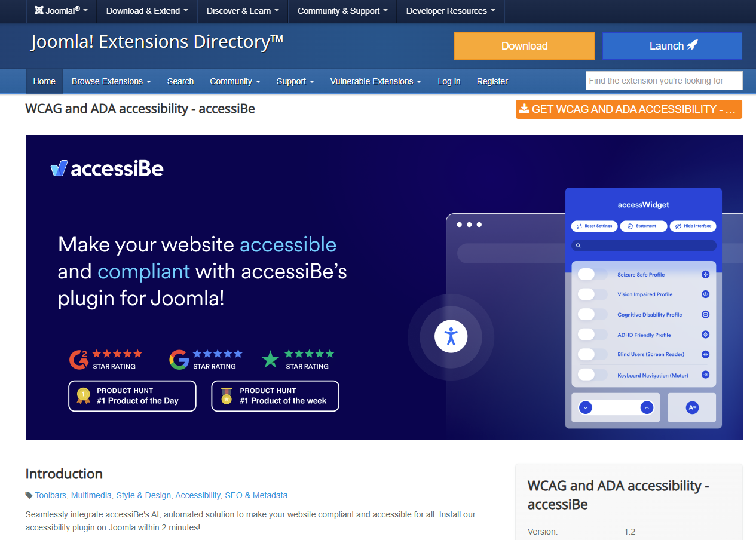The height and width of the screenshot is (540, 756).
Task: Open the SEO & Metadata tag
Action: (256, 495)
